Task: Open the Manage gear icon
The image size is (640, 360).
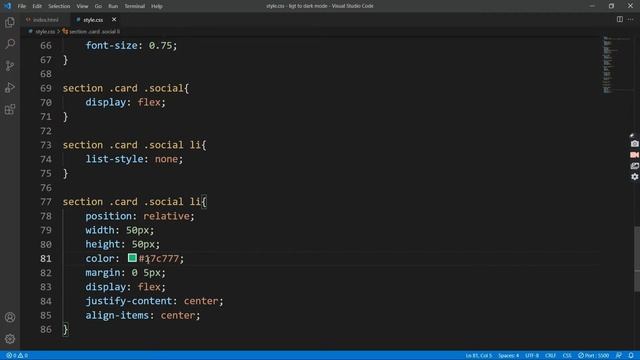Action: click(10, 339)
